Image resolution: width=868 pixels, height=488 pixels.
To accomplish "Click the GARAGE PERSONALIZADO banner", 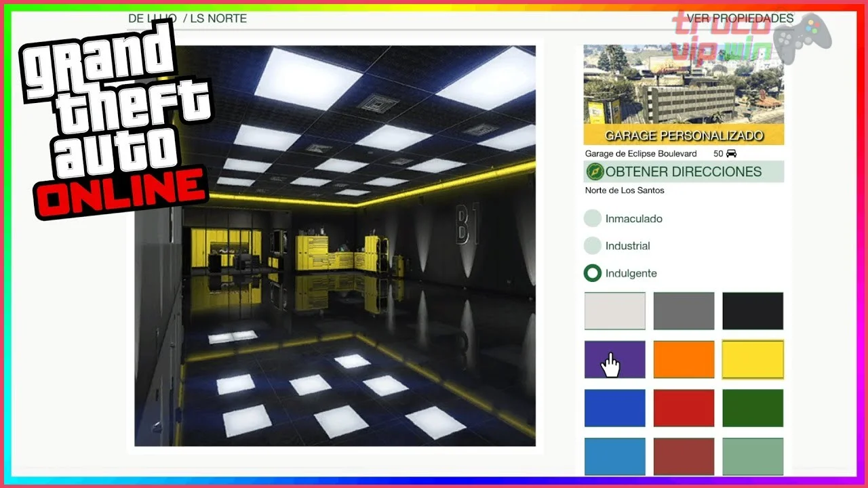I will tap(684, 135).
